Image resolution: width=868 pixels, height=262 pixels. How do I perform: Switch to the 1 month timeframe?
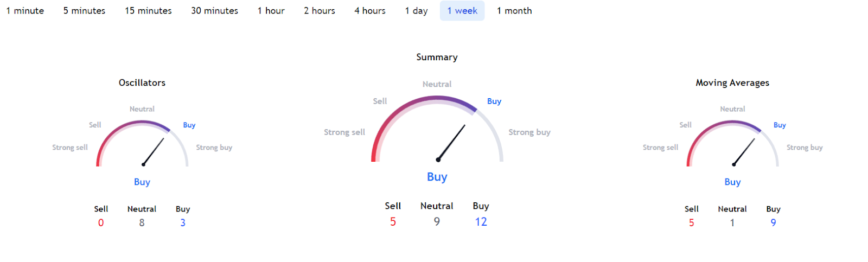tap(514, 11)
